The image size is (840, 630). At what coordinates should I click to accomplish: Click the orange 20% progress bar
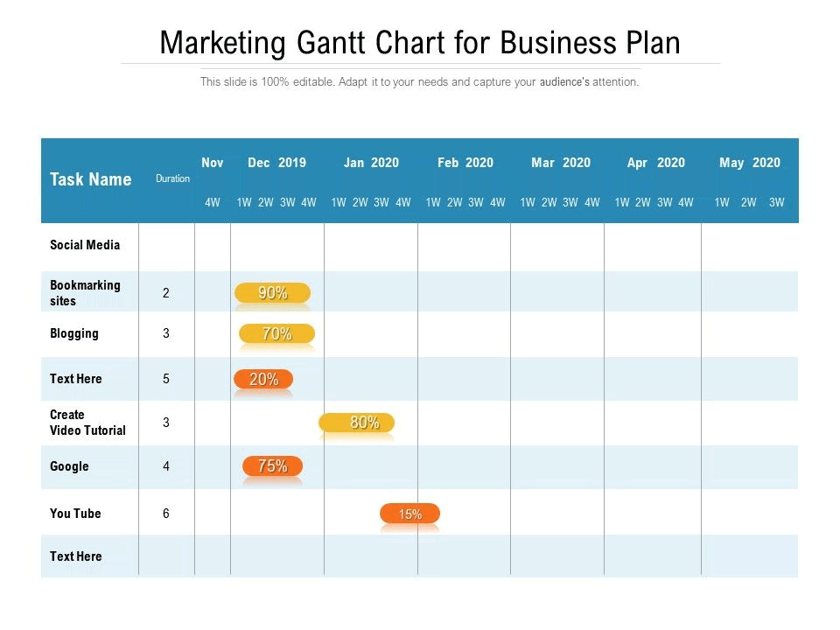point(263,379)
